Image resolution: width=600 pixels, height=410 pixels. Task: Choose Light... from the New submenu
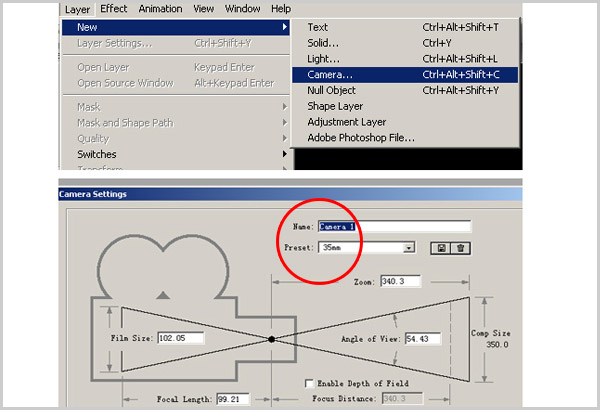click(x=405, y=59)
